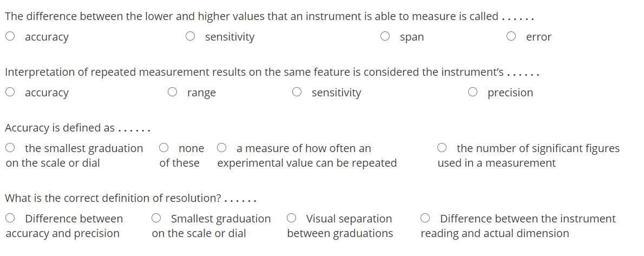Choose the 'none of these' option
Image resolution: width=644 pixels, height=256 pixels.
pyautogui.click(x=164, y=148)
